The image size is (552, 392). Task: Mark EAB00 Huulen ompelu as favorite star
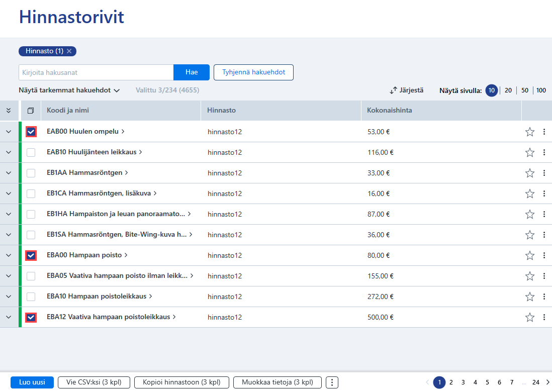(x=530, y=132)
